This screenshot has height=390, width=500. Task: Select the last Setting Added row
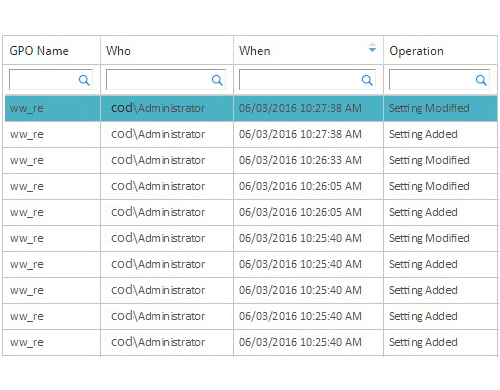click(x=250, y=342)
